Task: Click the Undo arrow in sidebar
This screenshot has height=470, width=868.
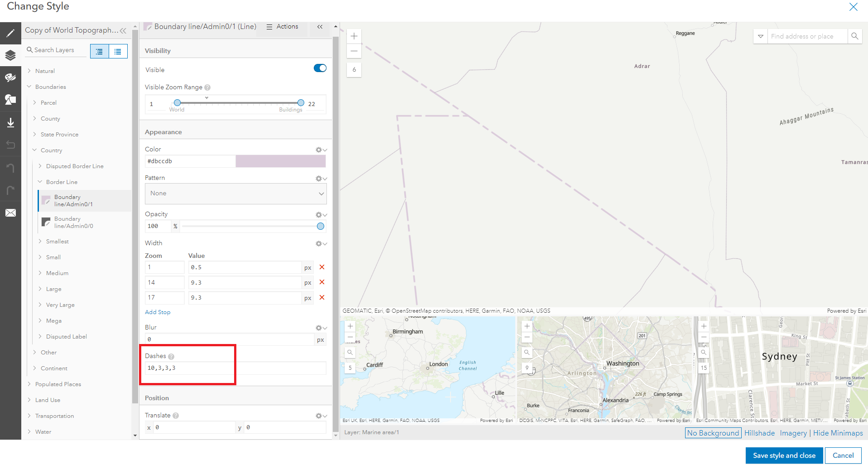Action: click(x=11, y=167)
